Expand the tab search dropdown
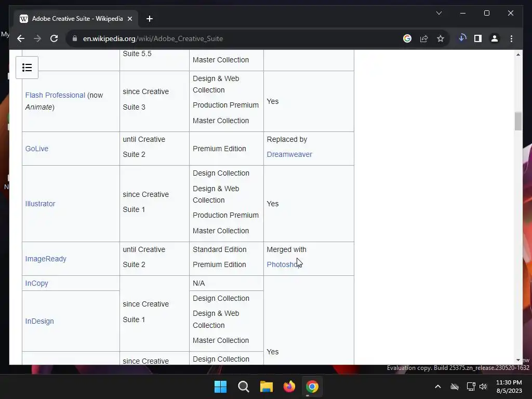Screen dimensions: 532x399 click(438, 13)
